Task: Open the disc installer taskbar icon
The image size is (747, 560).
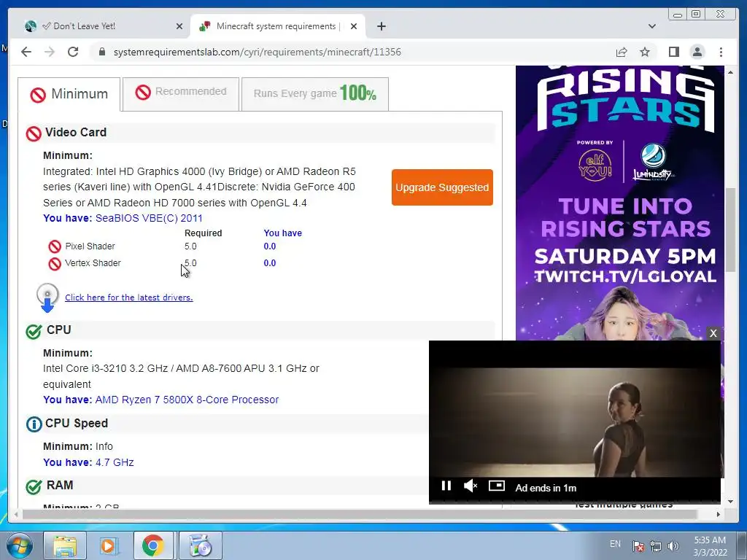Action: pyautogui.click(x=201, y=545)
